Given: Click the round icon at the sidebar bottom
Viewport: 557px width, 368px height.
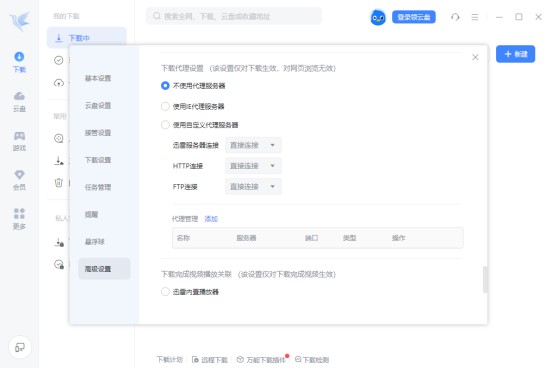Looking at the screenshot, I should click(x=20, y=347).
